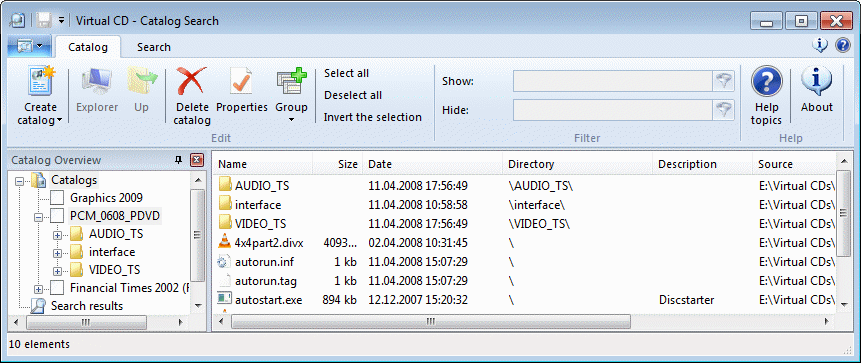Switch to the Catalog tab
Image resolution: width=861 pixels, height=363 pixels.
pos(88,47)
